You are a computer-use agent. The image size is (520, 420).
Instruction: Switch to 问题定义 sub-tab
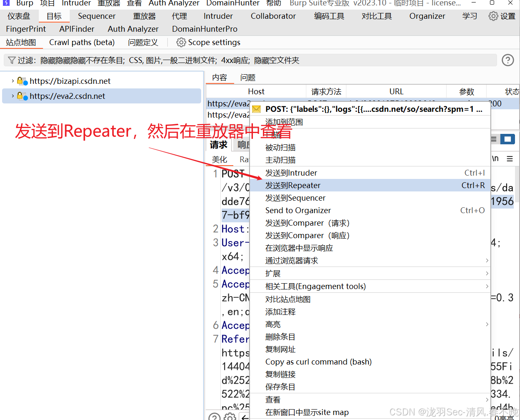(x=143, y=42)
